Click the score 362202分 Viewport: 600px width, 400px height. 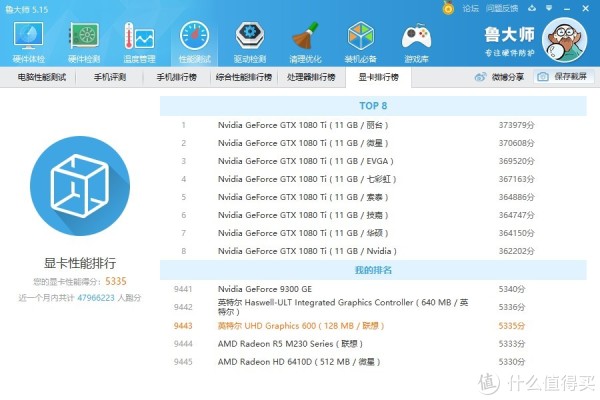(516, 251)
